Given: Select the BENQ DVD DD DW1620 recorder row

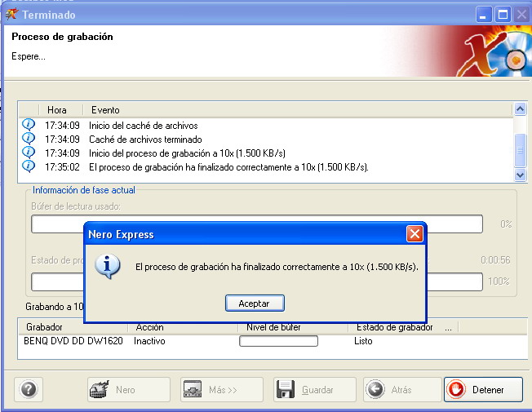Looking at the screenshot, I should tap(273, 341).
